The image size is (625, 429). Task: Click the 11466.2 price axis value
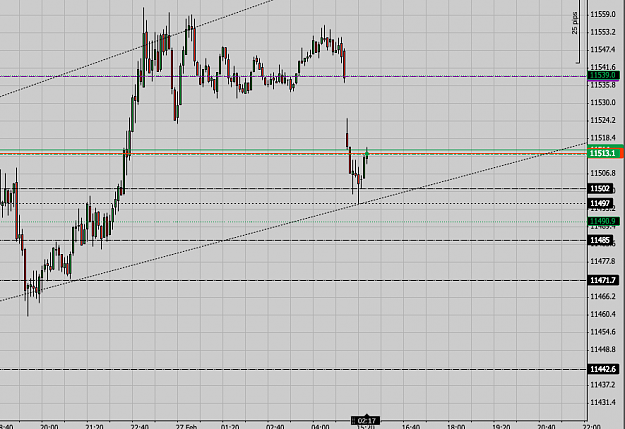tap(603, 296)
